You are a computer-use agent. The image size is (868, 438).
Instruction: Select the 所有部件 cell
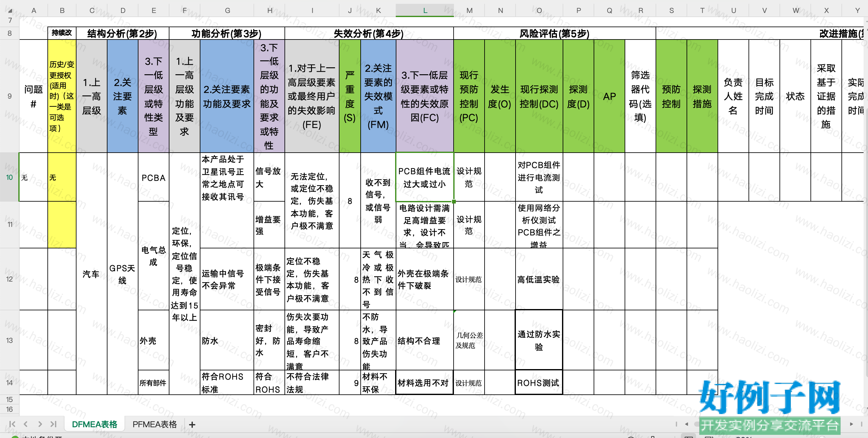point(154,382)
